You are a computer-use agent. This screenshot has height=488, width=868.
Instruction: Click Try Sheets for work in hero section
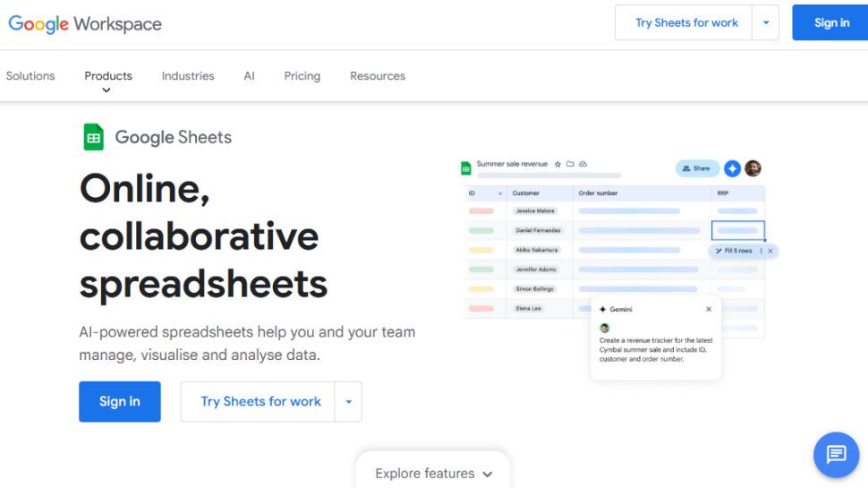point(260,402)
